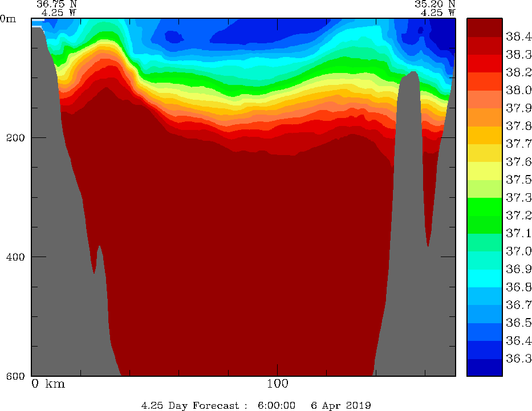Image resolution: width=532 pixels, height=411 pixels.
Task: Select the 38.4 colorbar value label
Action: [518, 36]
